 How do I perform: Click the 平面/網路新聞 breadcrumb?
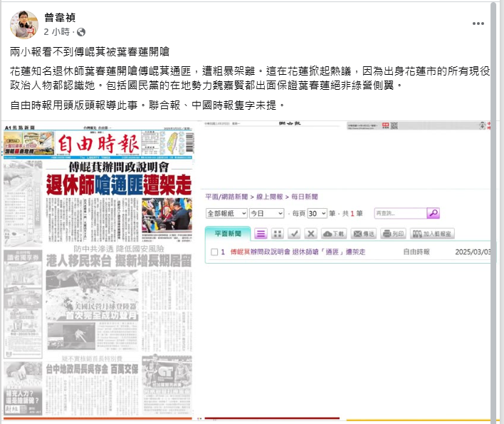[226, 197]
